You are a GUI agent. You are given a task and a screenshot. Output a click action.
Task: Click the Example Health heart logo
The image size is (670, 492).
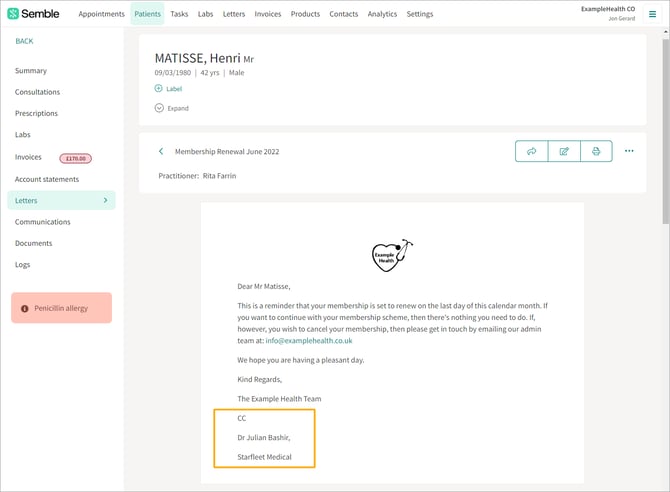pyautogui.click(x=391, y=256)
